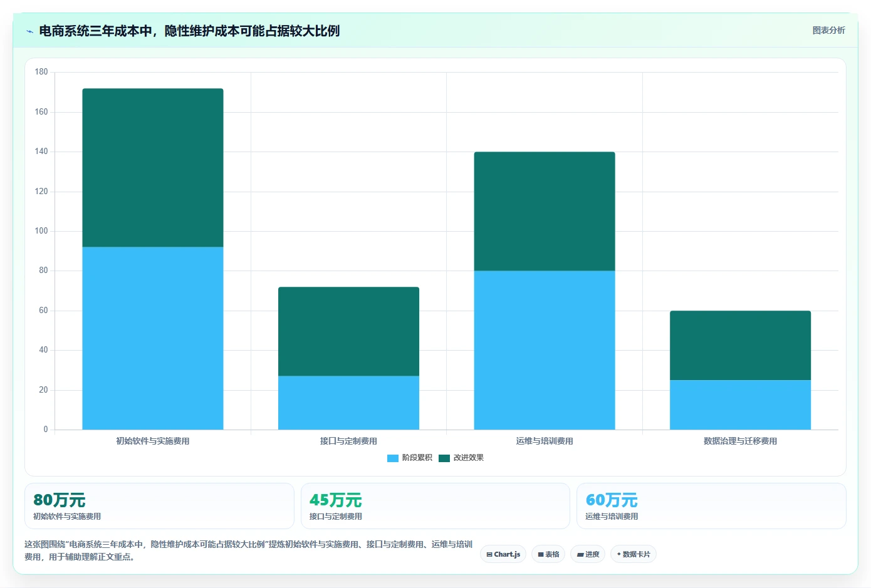Click the blue segment of 接口与定制费用 bar
This screenshot has height=588, width=871.
click(x=348, y=403)
